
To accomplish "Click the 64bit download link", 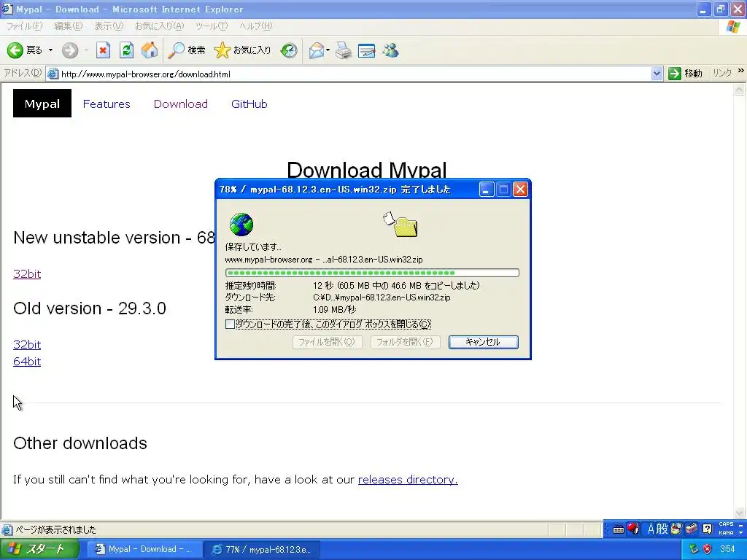I will coord(27,362).
